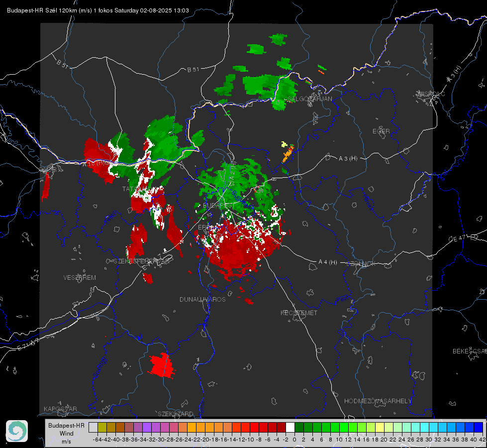Image resolution: width=487 pixels, height=448 pixels.
Task: Click the EGER city label
Action: click(381, 131)
